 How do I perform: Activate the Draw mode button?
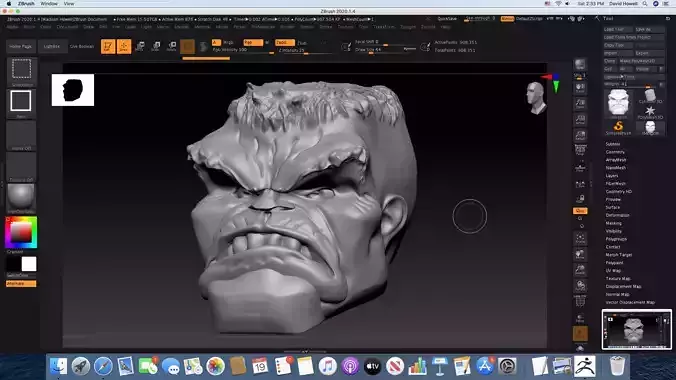124,46
